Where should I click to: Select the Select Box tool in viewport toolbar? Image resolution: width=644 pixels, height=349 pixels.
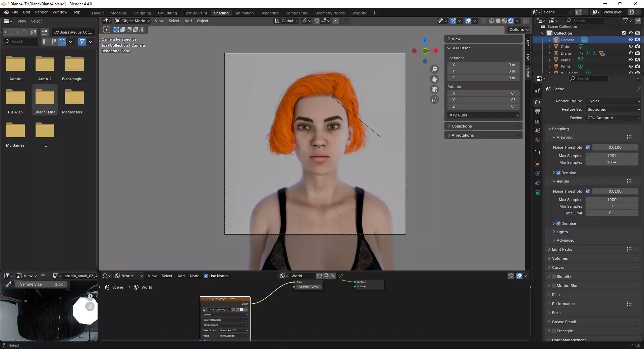[x=107, y=30]
